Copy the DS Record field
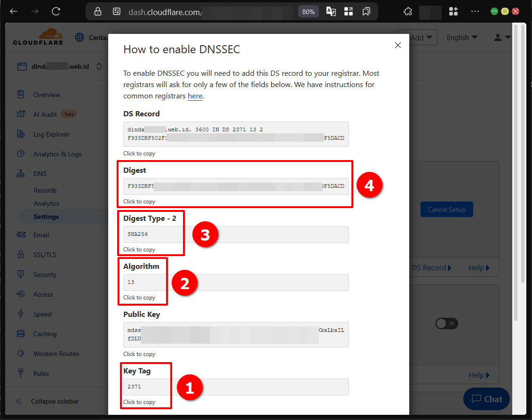The width and height of the screenshot is (532, 420). pyautogui.click(x=236, y=134)
